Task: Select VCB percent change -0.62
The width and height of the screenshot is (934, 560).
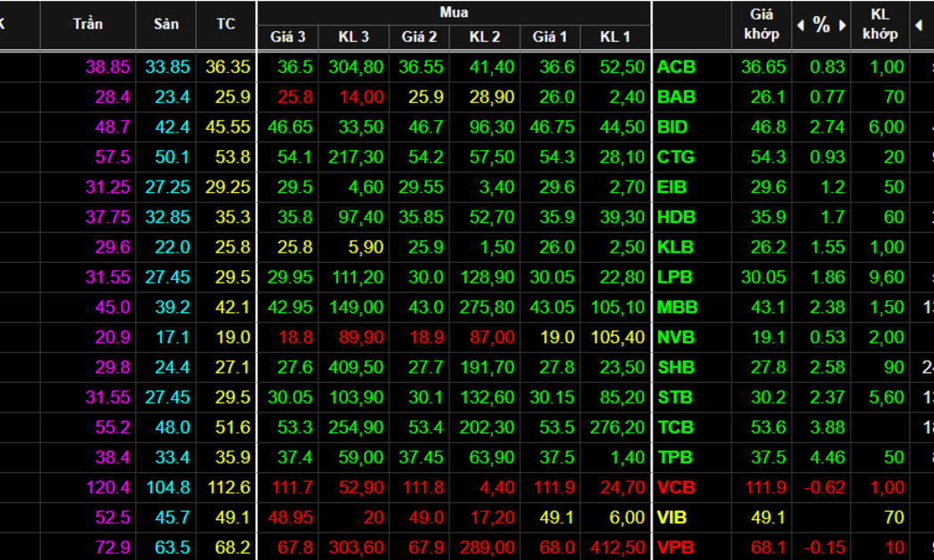Action: (825, 487)
